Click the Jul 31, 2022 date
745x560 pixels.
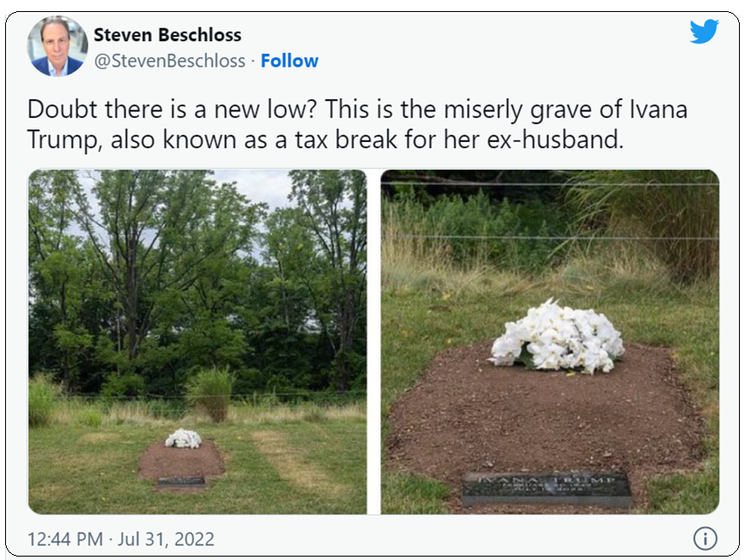(166, 539)
